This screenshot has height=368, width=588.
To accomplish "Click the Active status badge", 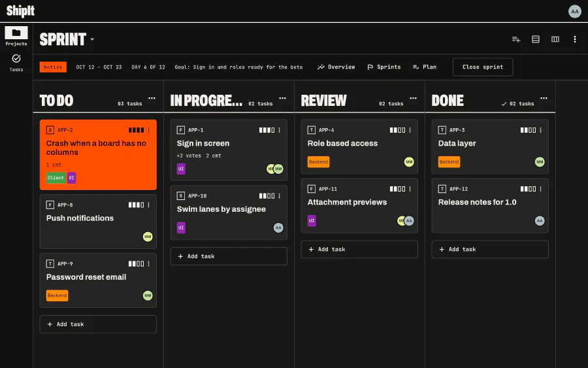I will click(x=53, y=67).
